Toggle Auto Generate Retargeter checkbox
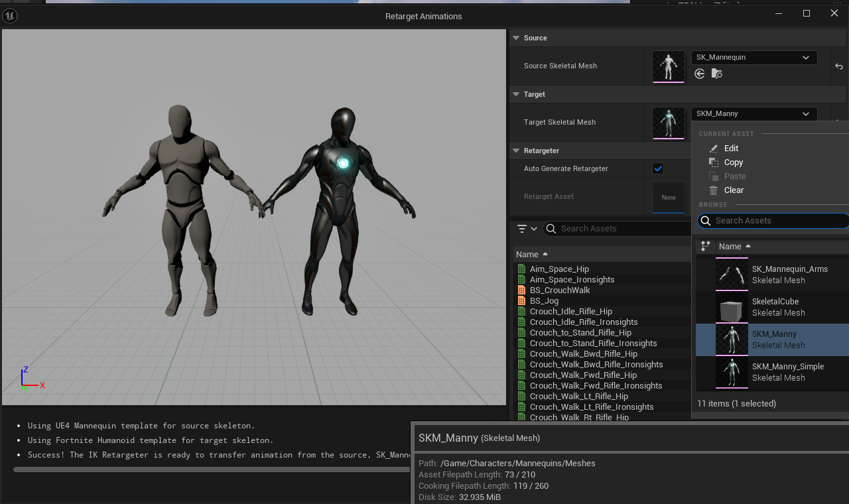Viewport: 849px width, 504px height. tap(658, 168)
